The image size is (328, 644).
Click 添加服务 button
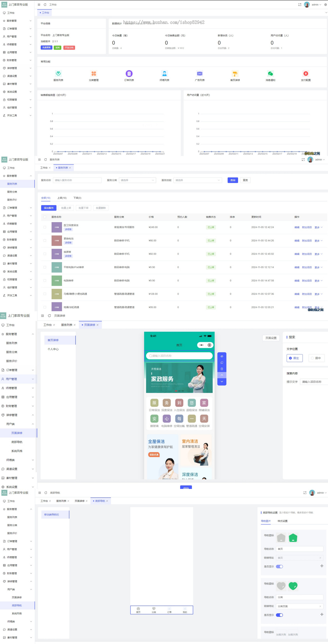49,208
